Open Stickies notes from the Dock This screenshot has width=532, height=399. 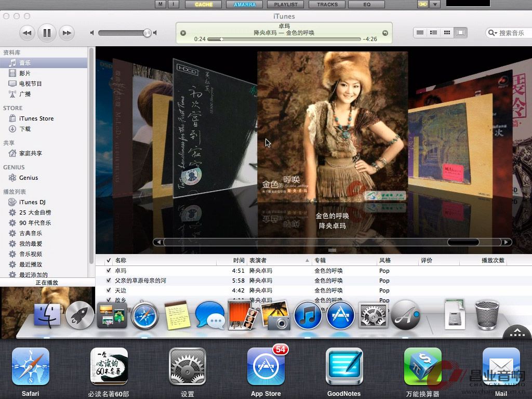[x=177, y=315]
